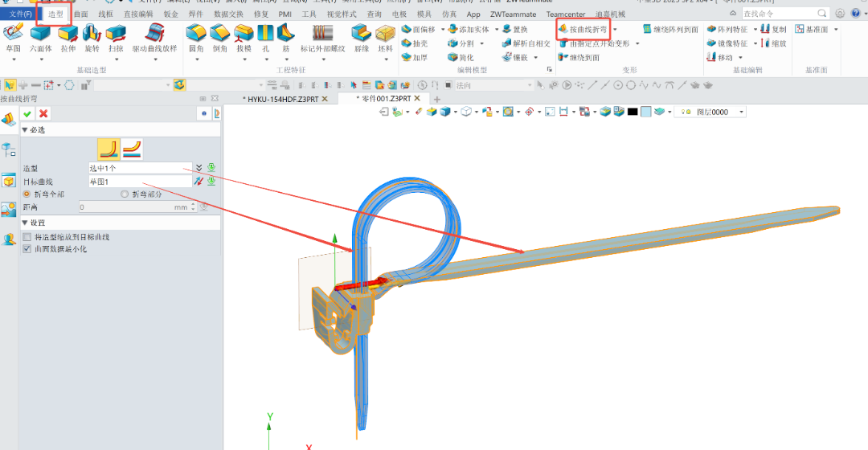Click 面偏移 face offset command
This screenshot has width=868, height=450.
coord(419,30)
